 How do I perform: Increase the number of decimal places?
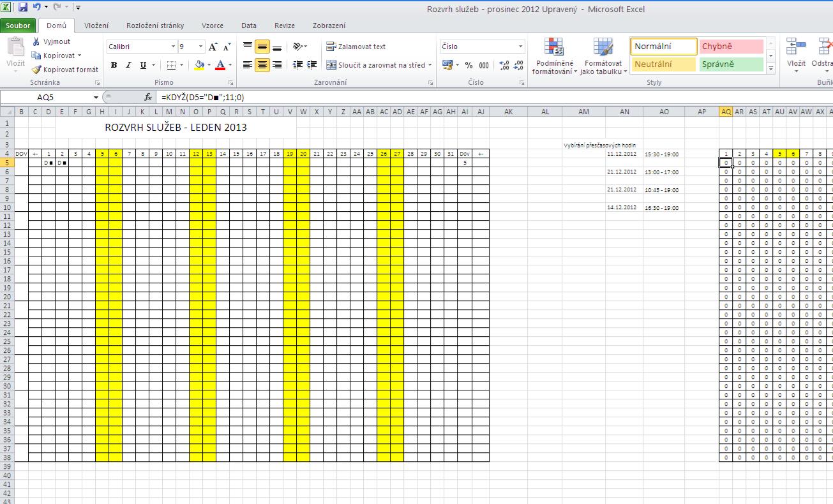pyautogui.click(x=504, y=65)
